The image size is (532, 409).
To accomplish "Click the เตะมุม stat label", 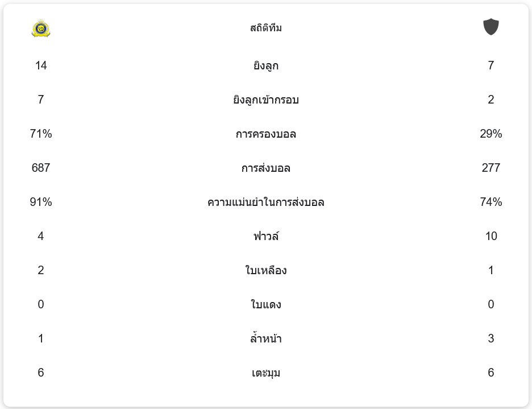I will pyautogui.click(x=266, y=373).
